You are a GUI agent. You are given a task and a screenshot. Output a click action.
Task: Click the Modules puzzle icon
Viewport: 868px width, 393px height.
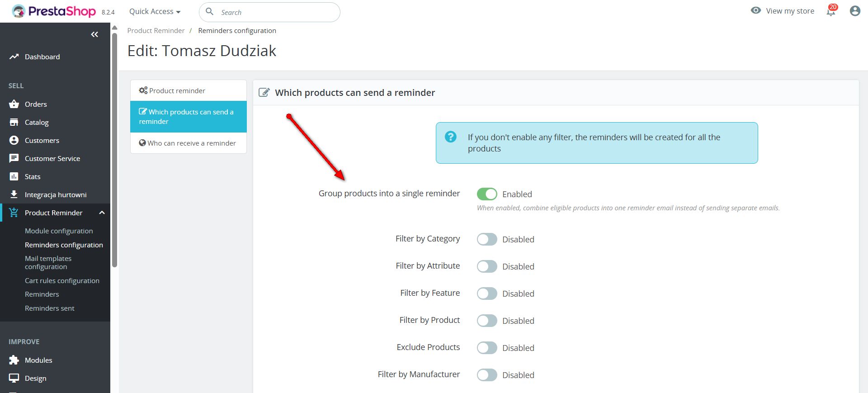coord(14,360)
